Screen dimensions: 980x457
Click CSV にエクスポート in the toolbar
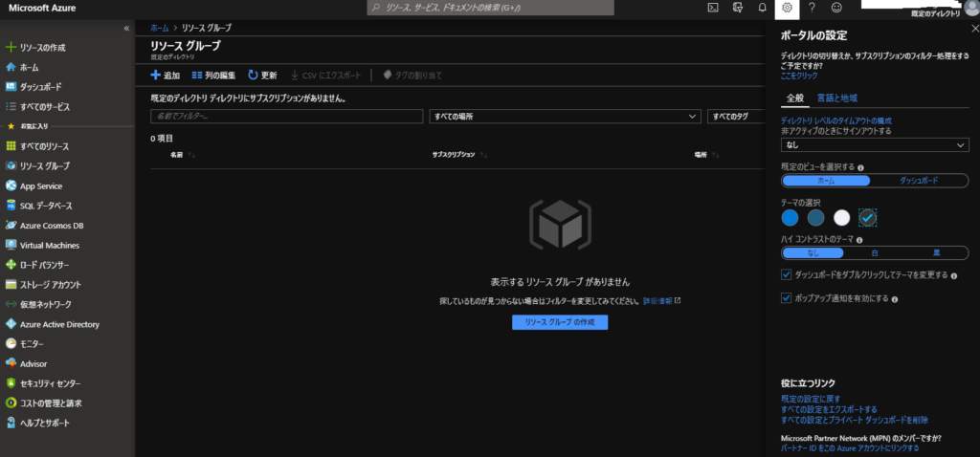pyautogui.click(x=325, y=76)
